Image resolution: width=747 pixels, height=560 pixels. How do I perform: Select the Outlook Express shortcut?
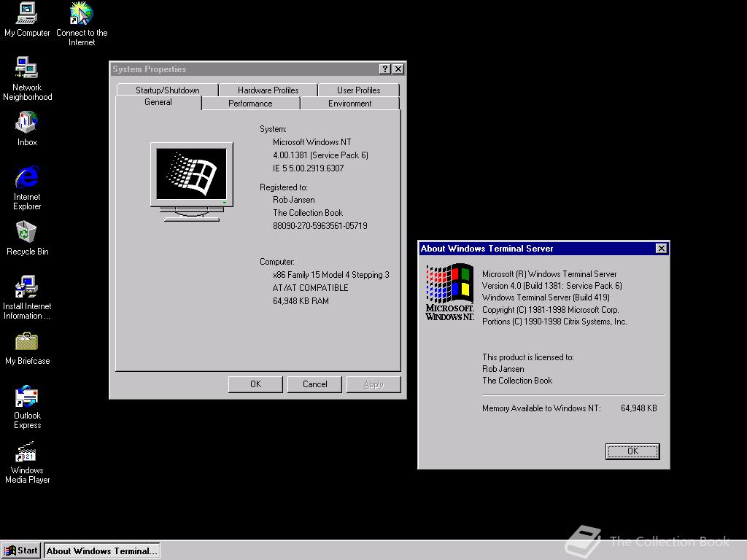[27, 407]
